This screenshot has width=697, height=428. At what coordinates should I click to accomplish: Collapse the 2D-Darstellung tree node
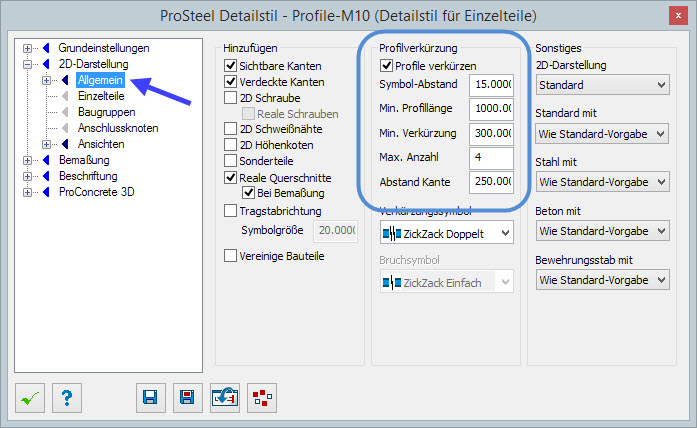coord(28,64)
